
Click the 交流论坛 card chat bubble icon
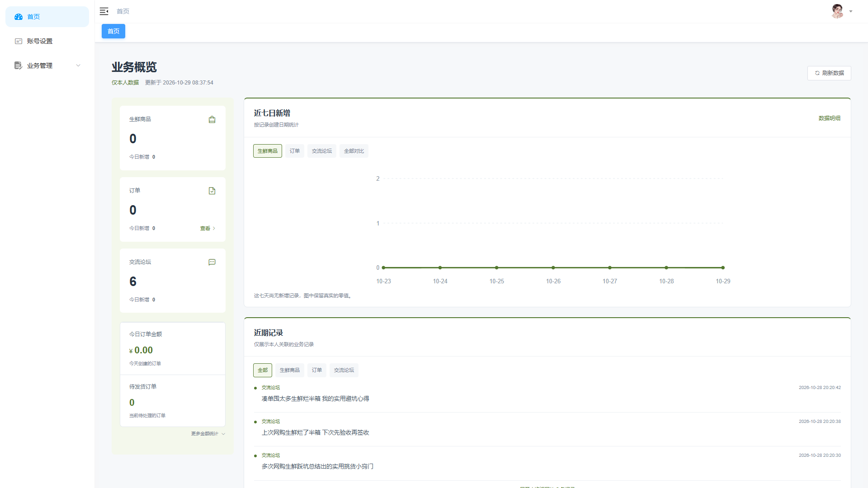212,262
